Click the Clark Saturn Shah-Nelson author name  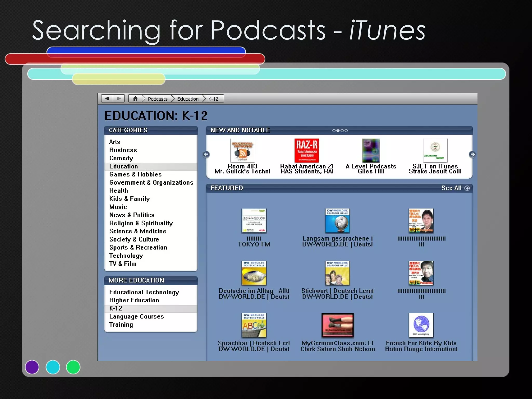click(x=337, y=349)
